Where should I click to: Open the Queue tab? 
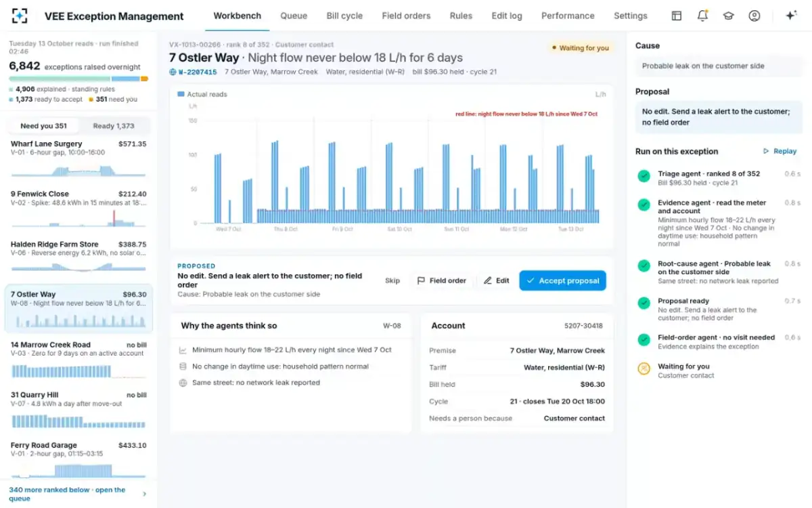[294, 16]
